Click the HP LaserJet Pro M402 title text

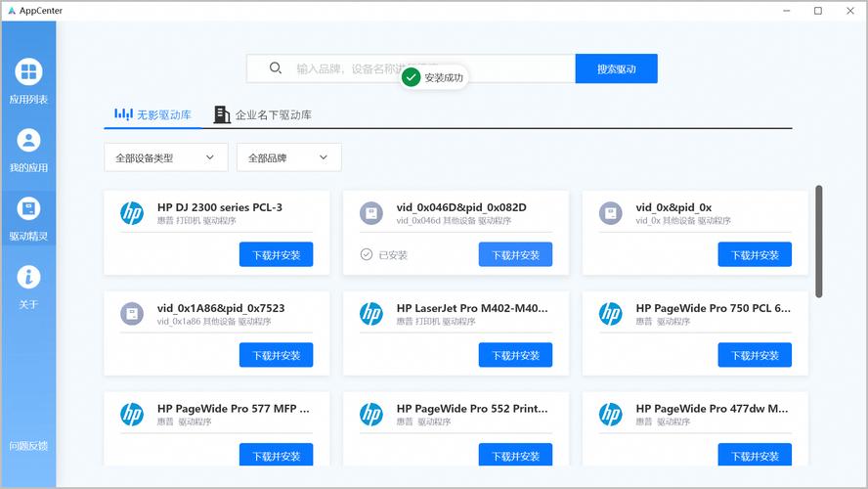[472, 308]
